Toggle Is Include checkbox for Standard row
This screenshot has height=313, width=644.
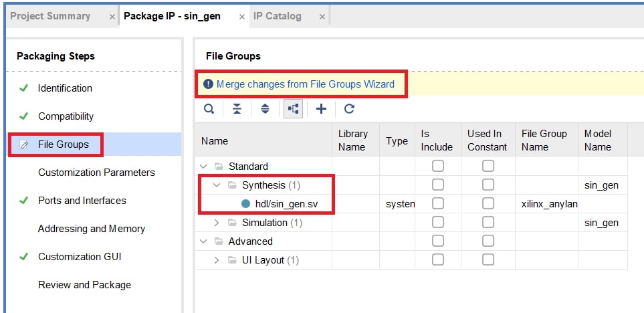coord(438,166)
